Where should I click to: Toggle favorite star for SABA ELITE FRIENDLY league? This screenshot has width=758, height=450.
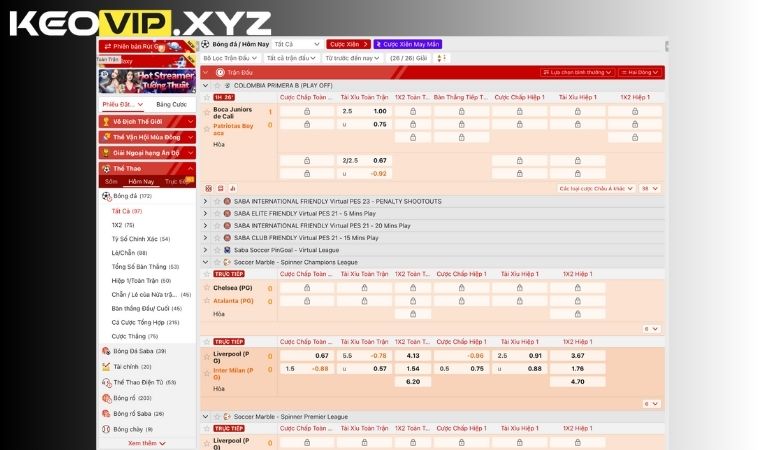pos(216,213)
